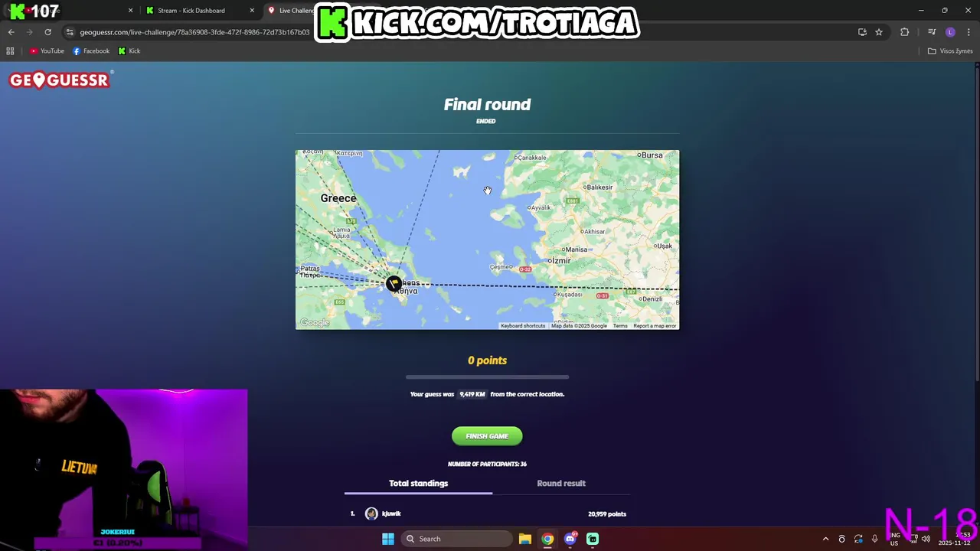The image size is (980, 551).
Task: Switch to Total standings tab
Action: coord(418,484)
